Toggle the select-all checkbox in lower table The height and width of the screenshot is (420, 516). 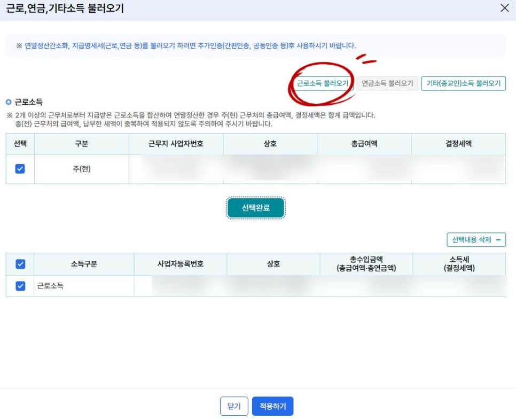pos(19,263)
